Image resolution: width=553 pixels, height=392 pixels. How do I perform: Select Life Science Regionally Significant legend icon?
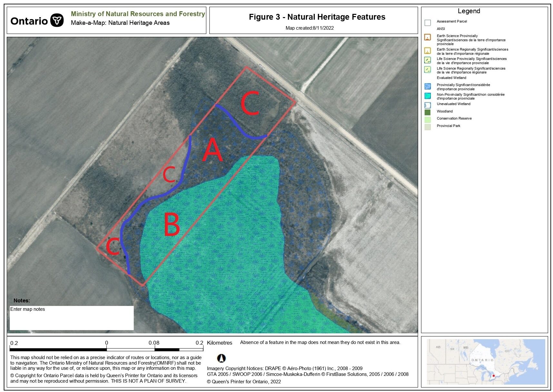pos(428,70)
